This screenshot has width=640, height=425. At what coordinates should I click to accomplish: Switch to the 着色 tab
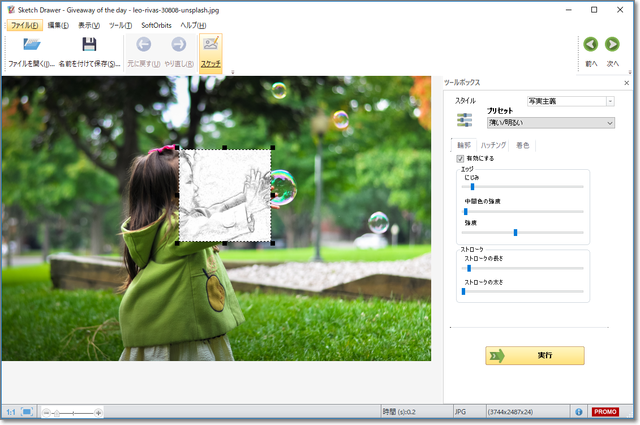[x=523, y=146]
